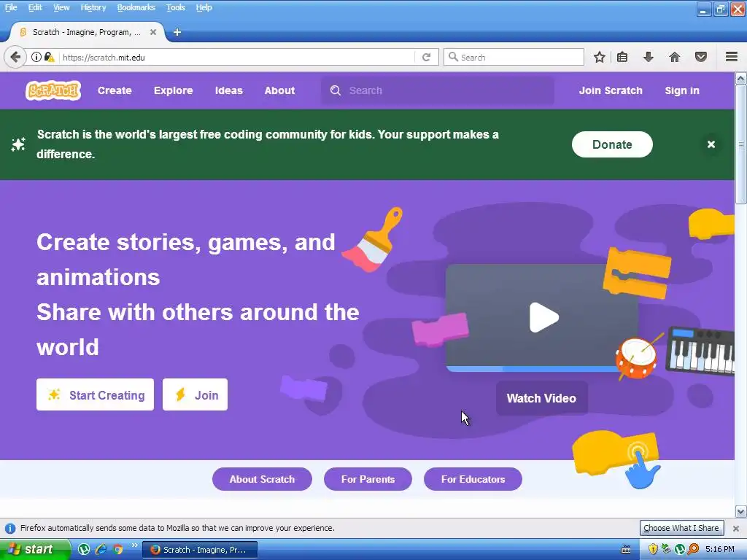Open the For Parents page
Viewport: 747px width, 560px height.
pyautogui.click(x=368, y=479)
